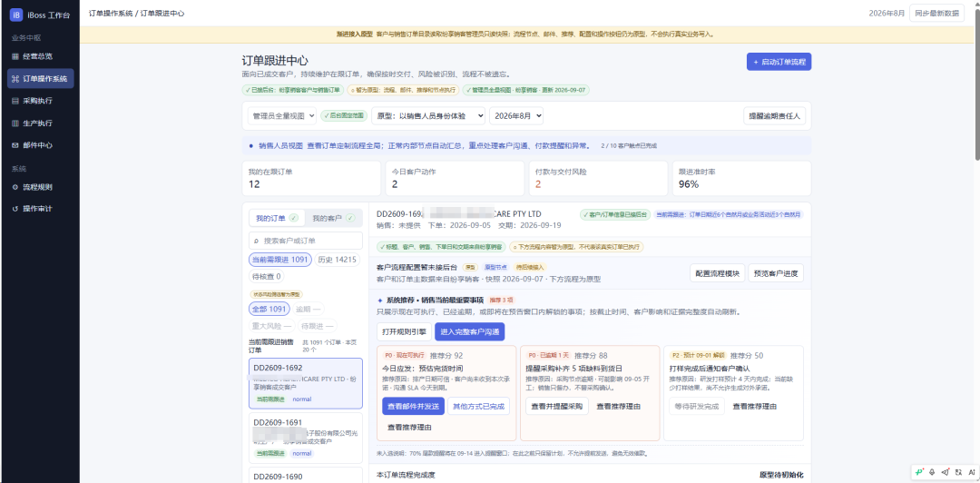Select the 全部 1091 status filter
Screen dimensions: 980x483
pos(269,309)
